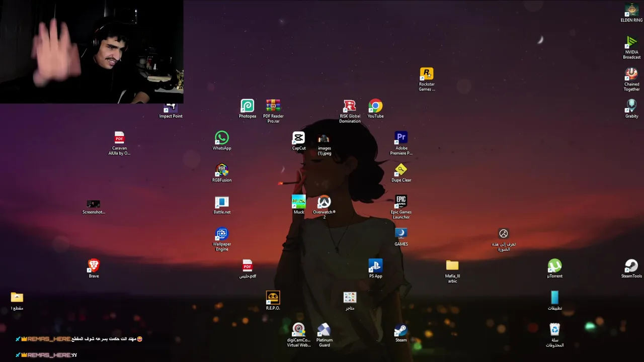Open the تطبيقات folder icon
This screenshot has width=644, height=362.
pyautogui.click(x=554, y=301)
